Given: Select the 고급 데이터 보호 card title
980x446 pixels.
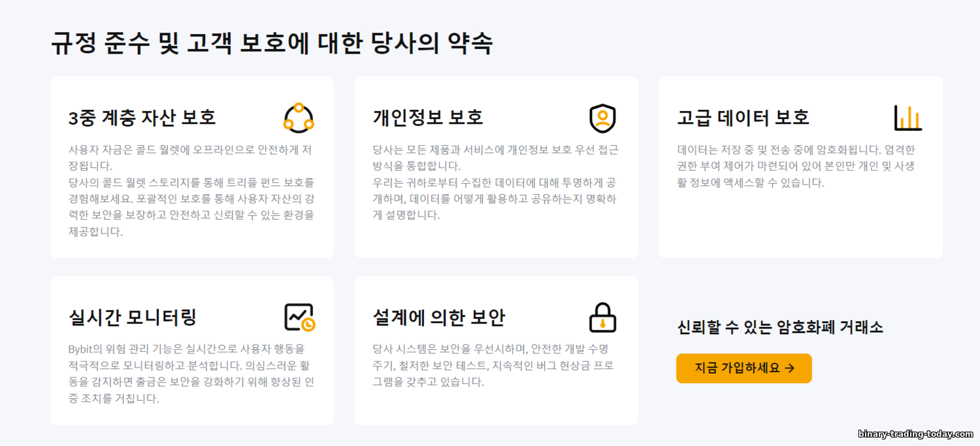Looking at the screenshot, I should point(743,118).
